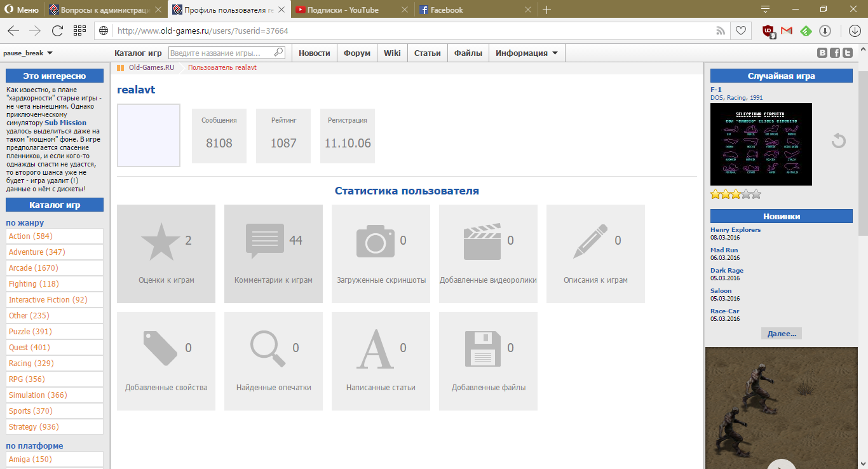Click the star icon for game ratings
This screenshot has width=868, height=469.
pos(160,241)
